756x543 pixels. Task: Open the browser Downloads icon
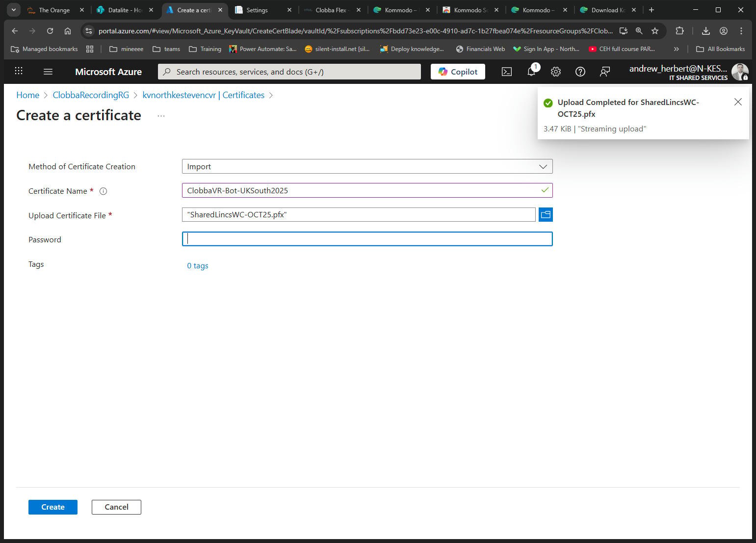pyautogui.click(x=706, y=31)
